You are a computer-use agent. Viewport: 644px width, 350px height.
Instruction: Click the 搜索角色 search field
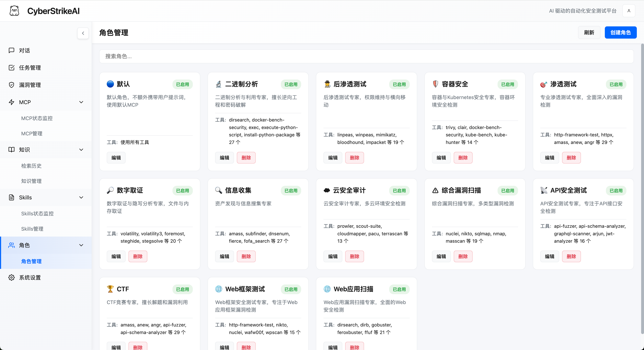pyautogui.click(x=368, y=56)
